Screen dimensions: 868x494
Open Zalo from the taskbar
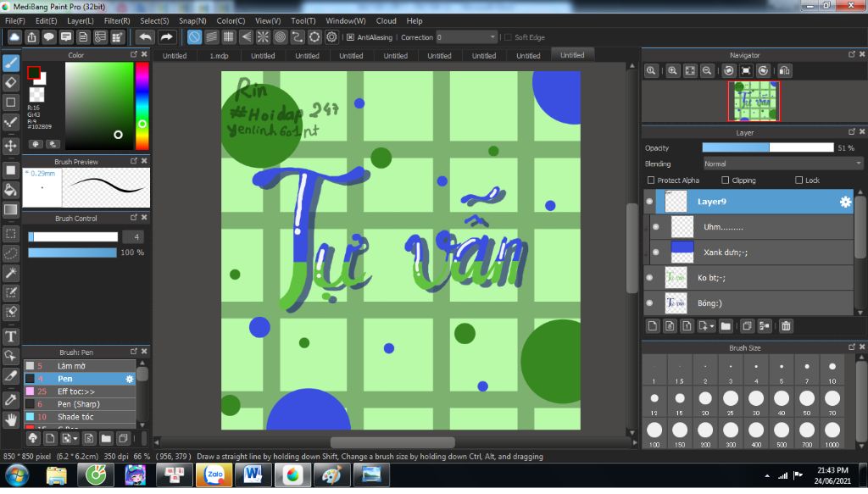point(214,475)
